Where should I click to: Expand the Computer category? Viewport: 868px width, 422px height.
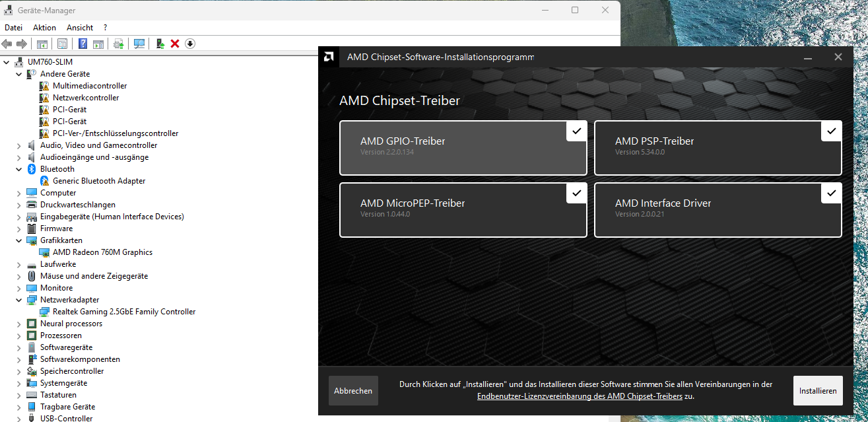coord(19,193)
